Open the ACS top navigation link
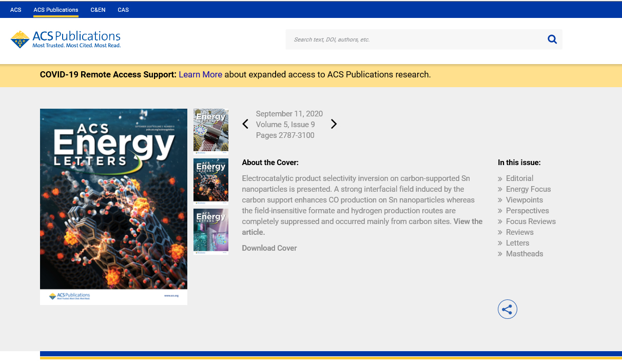Image resolution: width=622 pixels, height=364 pixels. 16,10
